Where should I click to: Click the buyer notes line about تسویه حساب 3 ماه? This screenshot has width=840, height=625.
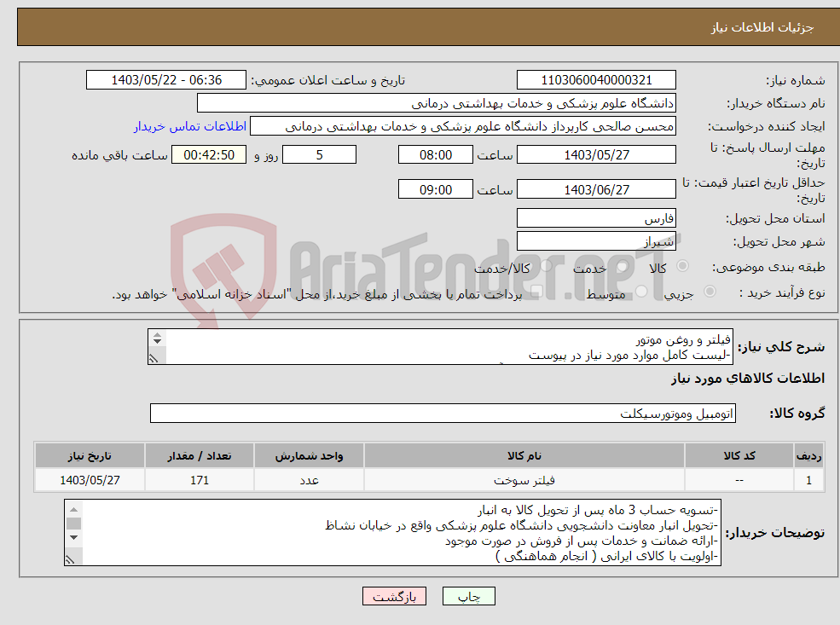tap(597, 510)
